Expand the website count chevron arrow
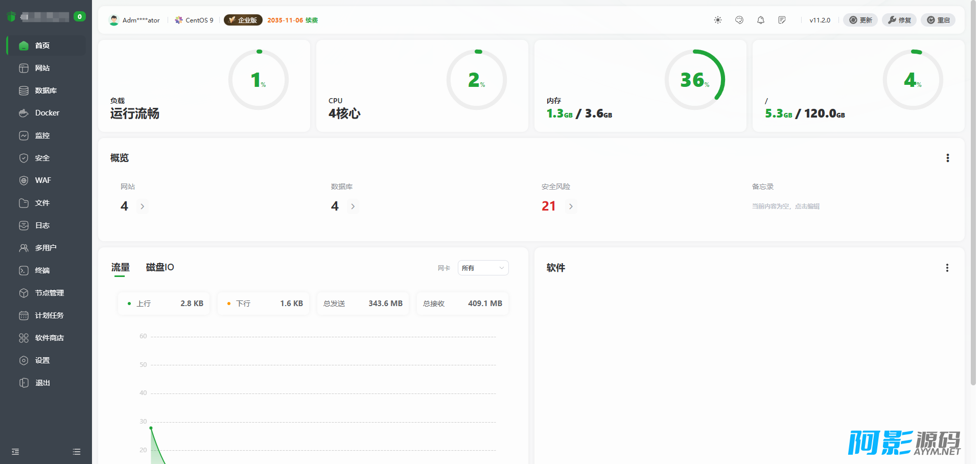The width and height of the screenshot is (980, 464). click(x=143, y=206)
